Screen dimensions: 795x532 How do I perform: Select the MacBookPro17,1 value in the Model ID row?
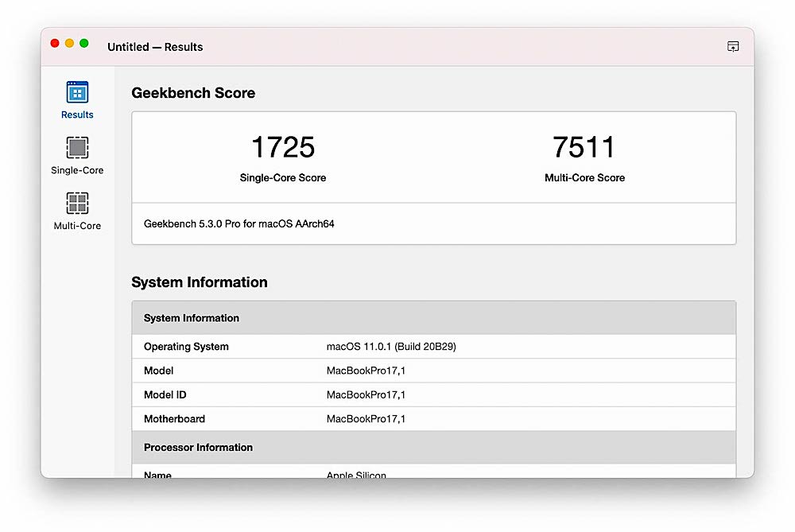point(366,394)
